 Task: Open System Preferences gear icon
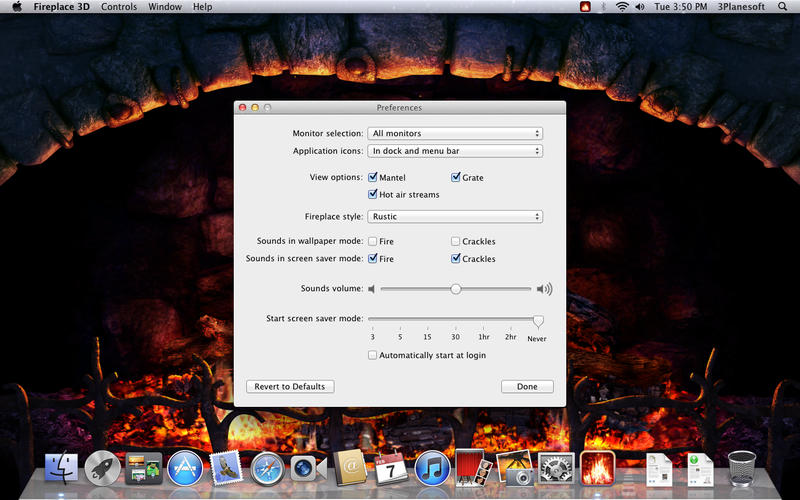(x=556, y=468)
